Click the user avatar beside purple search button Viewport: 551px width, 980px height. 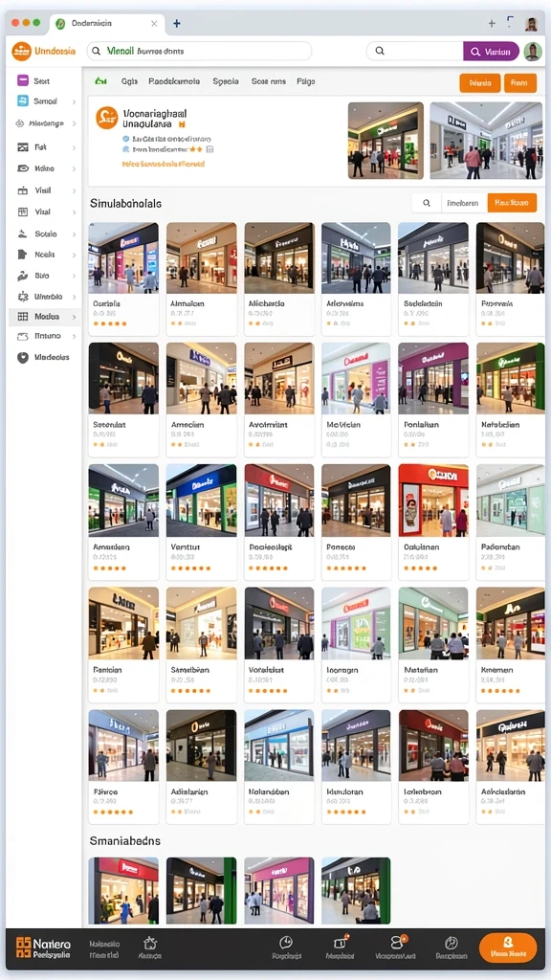(532, 52)
